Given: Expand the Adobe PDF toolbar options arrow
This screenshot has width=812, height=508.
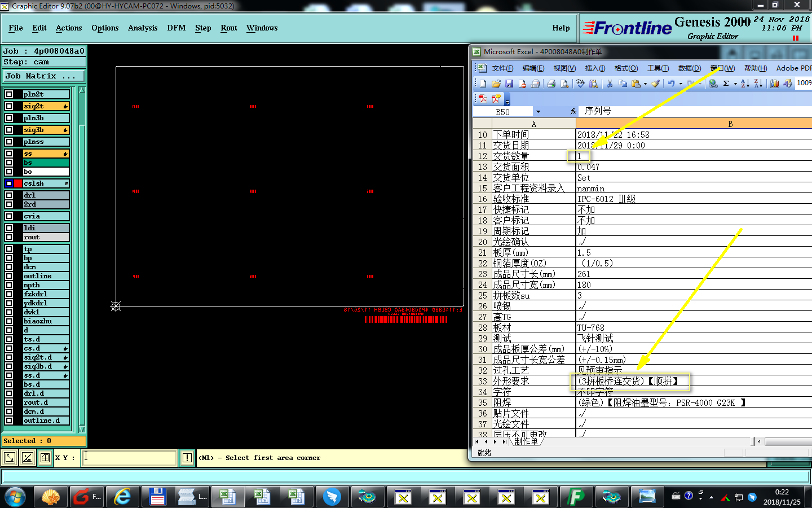Looking at the screenshot, I should 507,99.
